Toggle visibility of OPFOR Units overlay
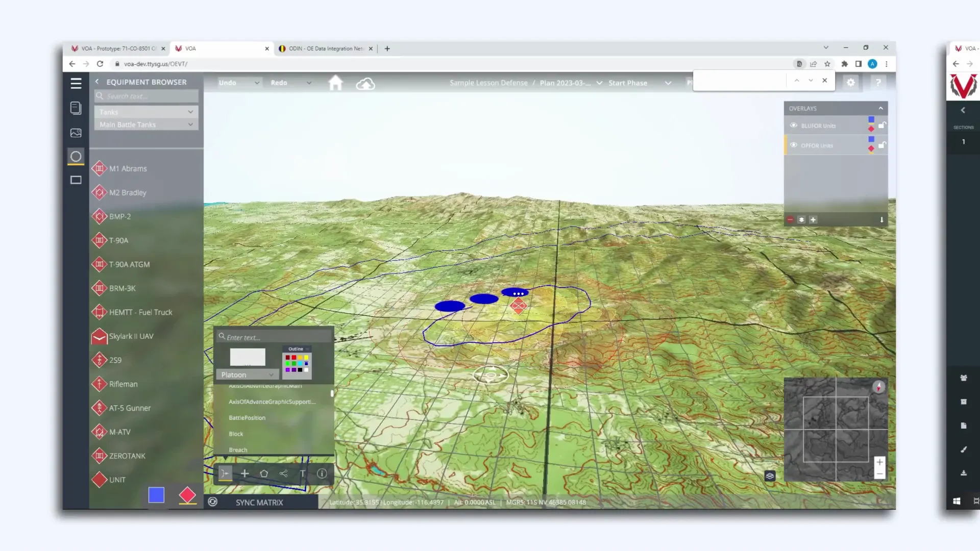Image resolution: width=980 pixels, height=551 pixels. pos(794,145)
